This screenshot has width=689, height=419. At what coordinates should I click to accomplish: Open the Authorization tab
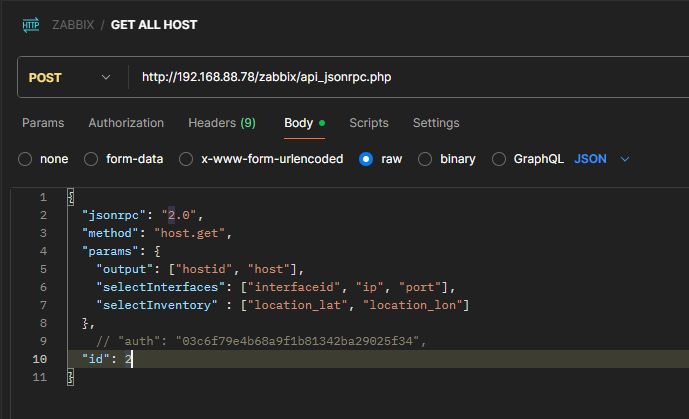tap(126, 123)
